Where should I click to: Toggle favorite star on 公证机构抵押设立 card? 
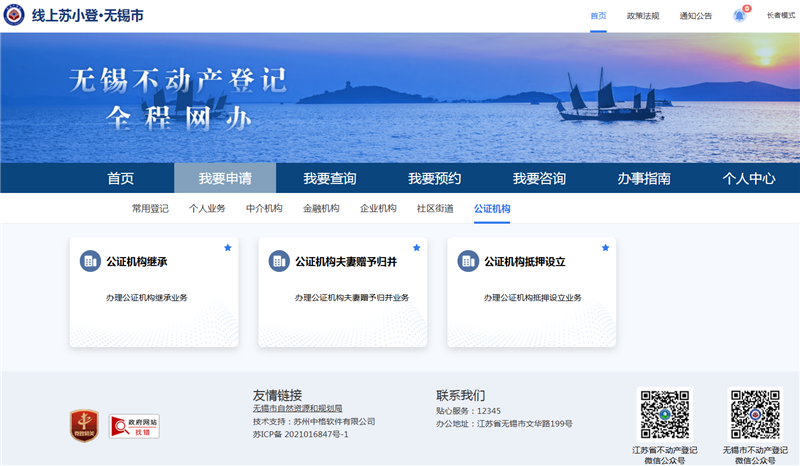[x=606, y=248]
